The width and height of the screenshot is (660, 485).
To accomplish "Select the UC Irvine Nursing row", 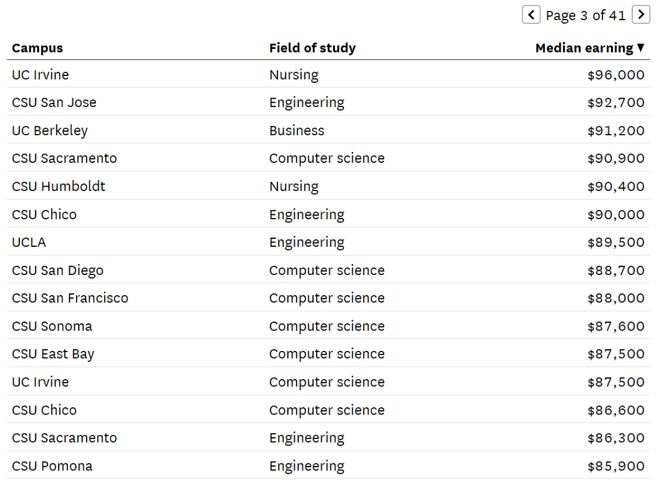I will (328, 75).
